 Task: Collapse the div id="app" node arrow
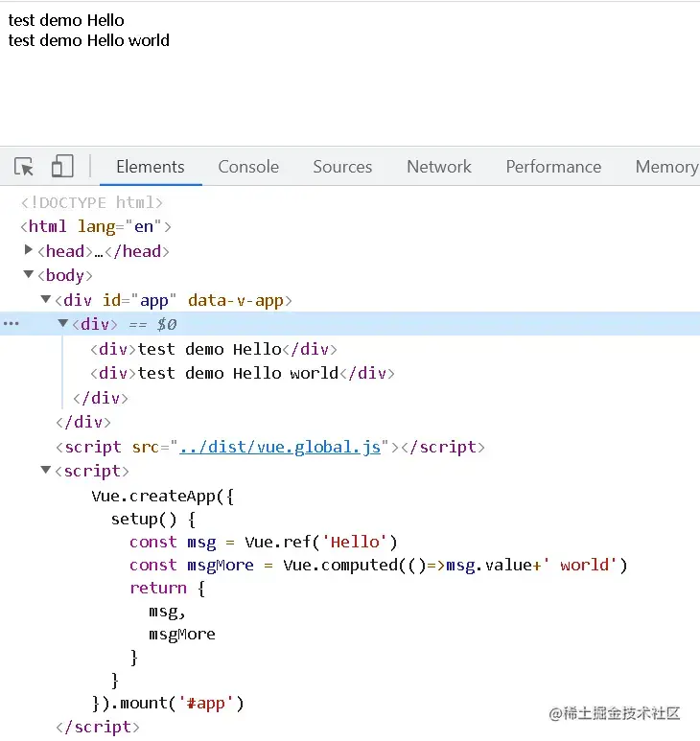point(46,299)
